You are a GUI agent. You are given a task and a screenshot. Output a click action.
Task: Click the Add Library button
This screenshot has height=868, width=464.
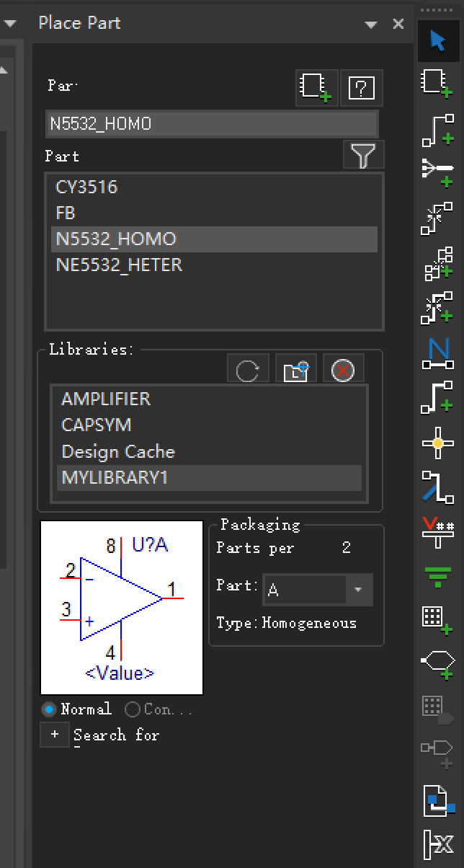(x=295, y=371)
